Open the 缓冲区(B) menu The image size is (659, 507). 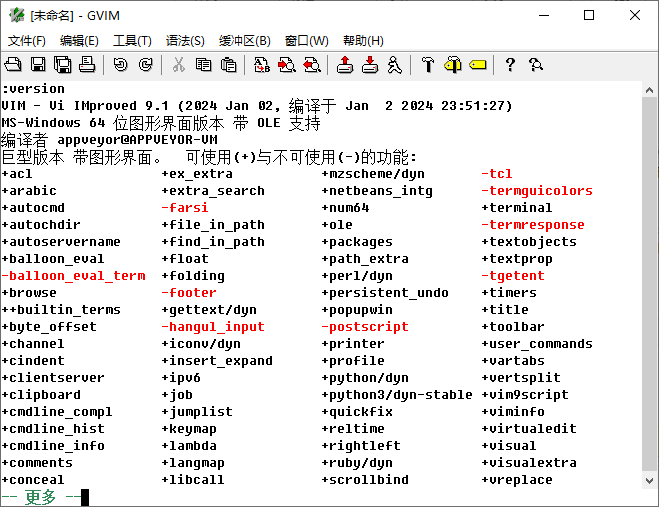click(244, 41)
